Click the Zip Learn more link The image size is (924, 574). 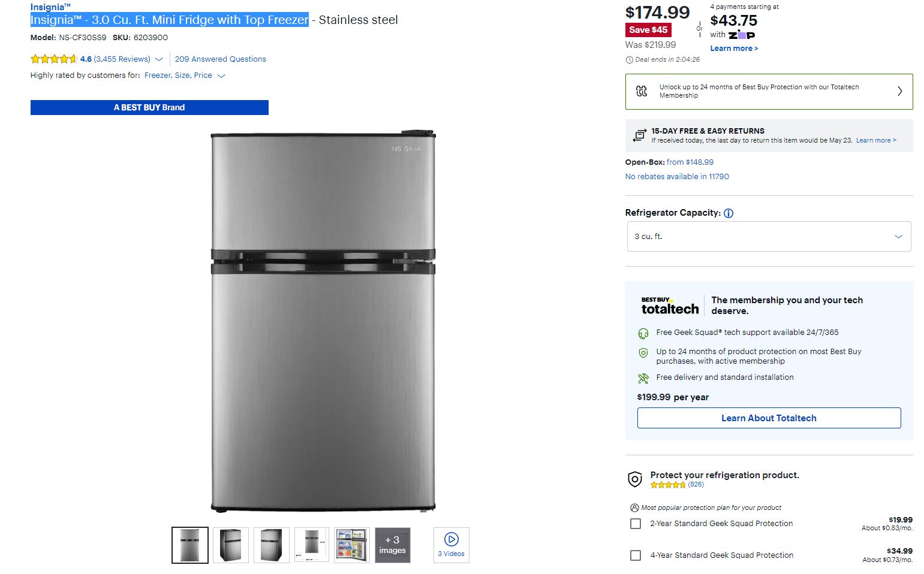(734, 49)
